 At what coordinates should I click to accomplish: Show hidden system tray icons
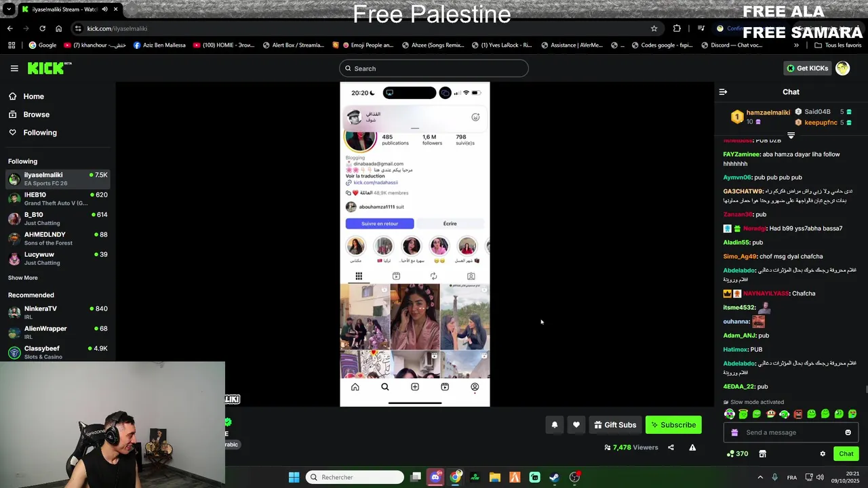coord(760,477)
